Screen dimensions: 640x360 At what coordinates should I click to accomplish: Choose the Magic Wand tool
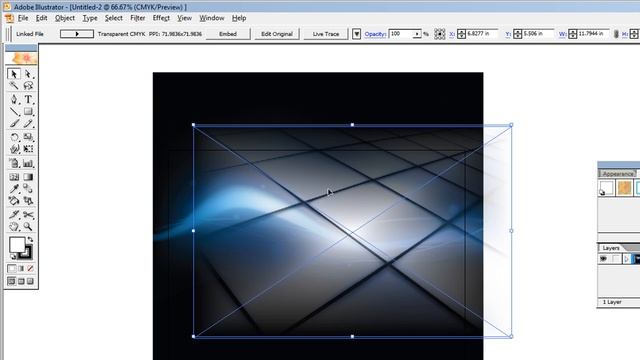click(14, 85)
